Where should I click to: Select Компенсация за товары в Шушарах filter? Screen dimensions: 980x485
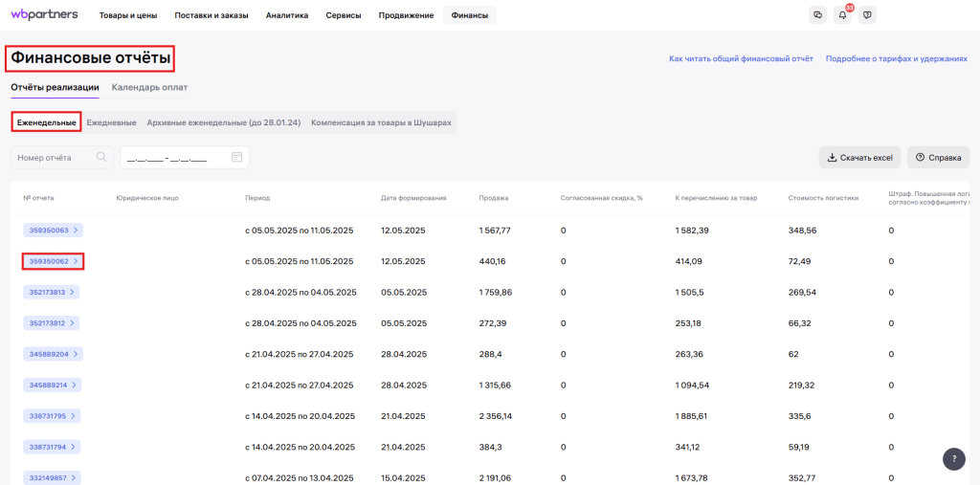381,122
